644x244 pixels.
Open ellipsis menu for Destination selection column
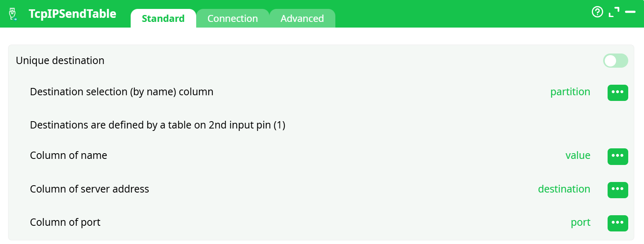[617, 92]
